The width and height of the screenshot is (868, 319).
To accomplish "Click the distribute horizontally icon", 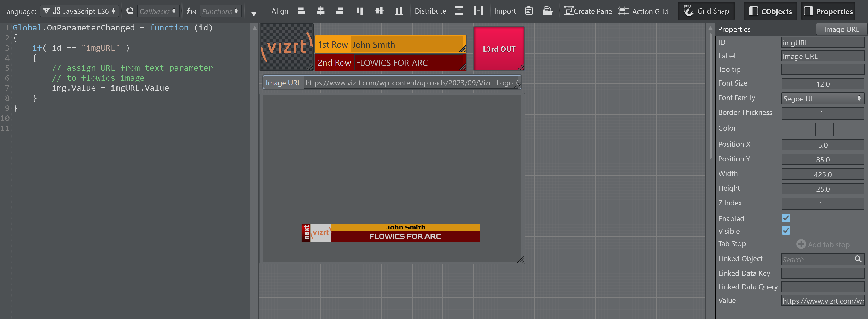I will (x=478, y=11).
